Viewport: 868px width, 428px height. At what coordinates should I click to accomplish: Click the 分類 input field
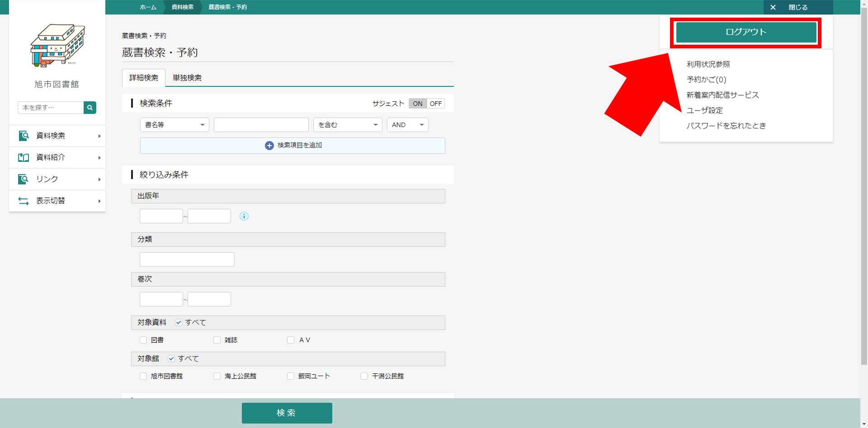(x=187, y=259)
